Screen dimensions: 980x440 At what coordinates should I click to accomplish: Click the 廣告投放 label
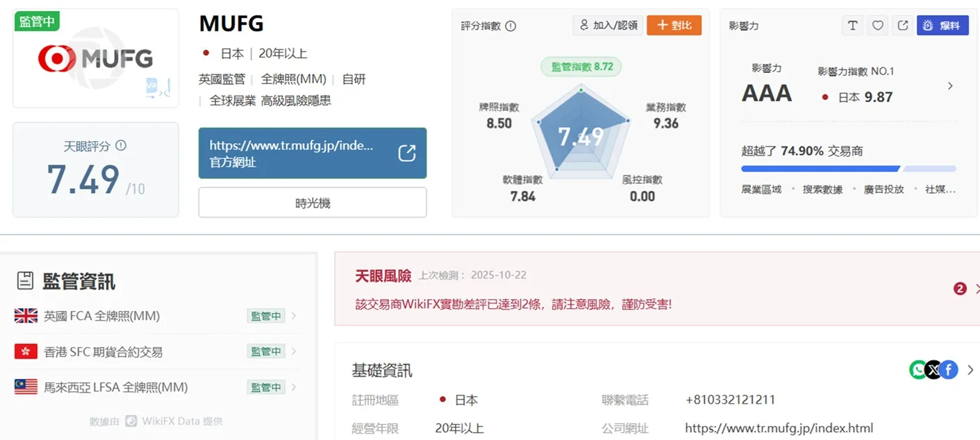tap(883, 189)
